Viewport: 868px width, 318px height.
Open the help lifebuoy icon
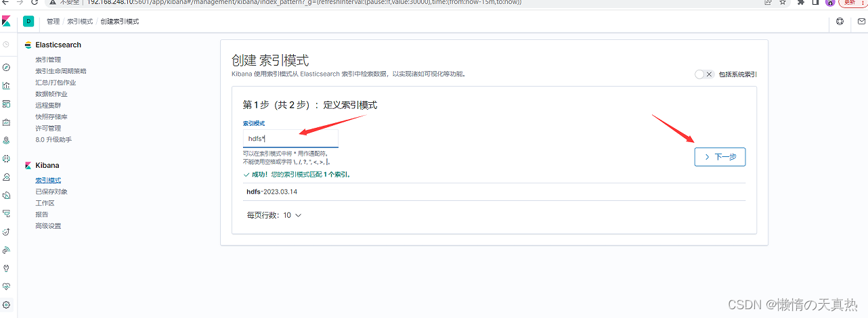click(840, 21)
